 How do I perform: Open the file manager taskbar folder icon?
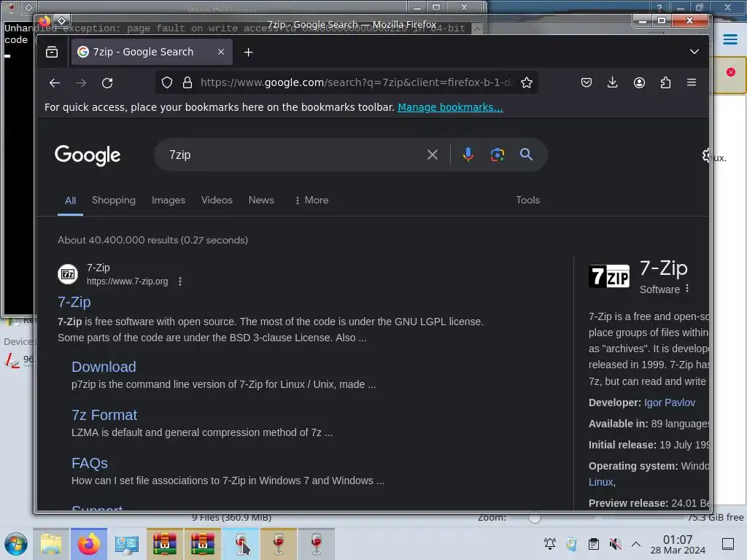(51, 544)
